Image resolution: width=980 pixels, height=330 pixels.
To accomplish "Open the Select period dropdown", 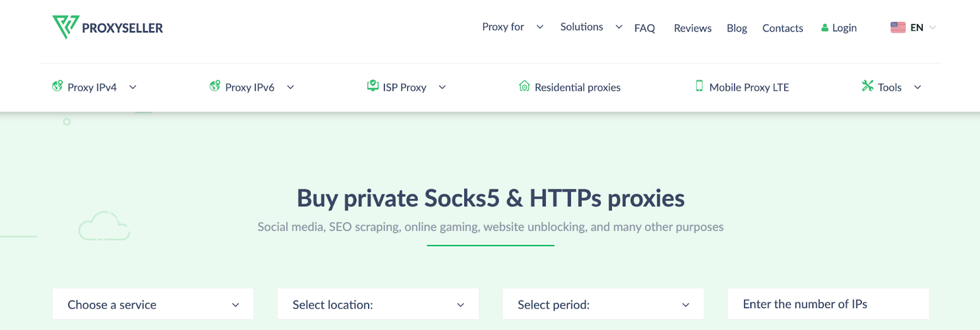I will [603, 304].
